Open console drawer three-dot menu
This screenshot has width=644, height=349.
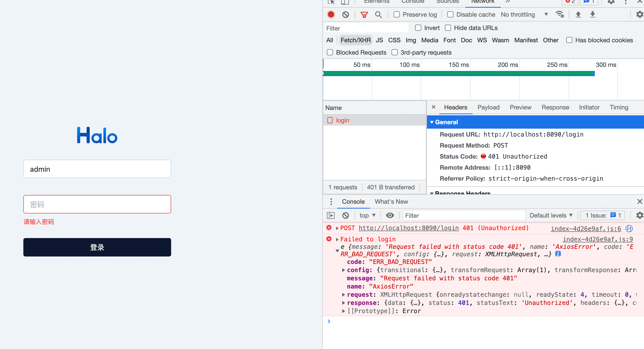click(x=331, y=202)
